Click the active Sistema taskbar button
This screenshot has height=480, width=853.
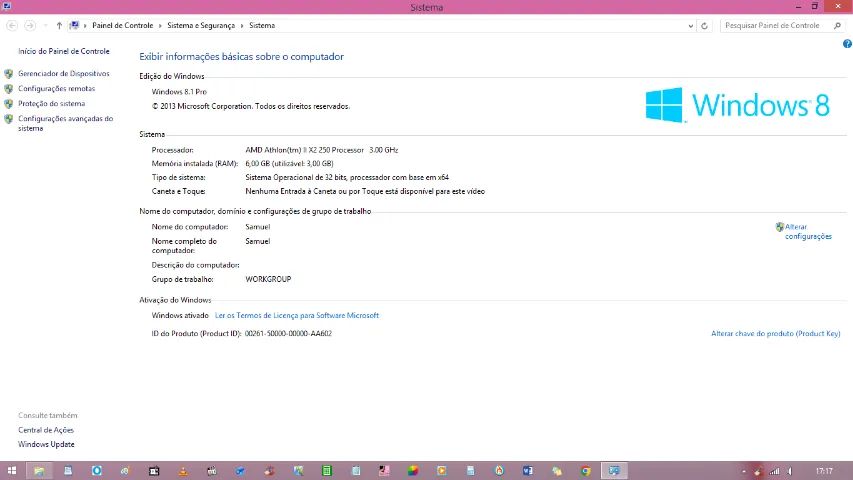point(614,471)
